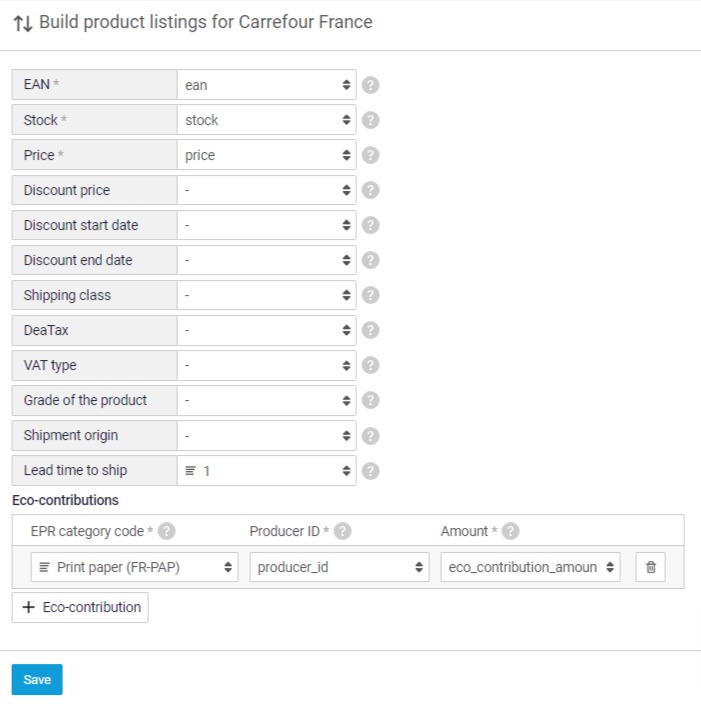Click the help icon beside Stock field

pos(370,120)
